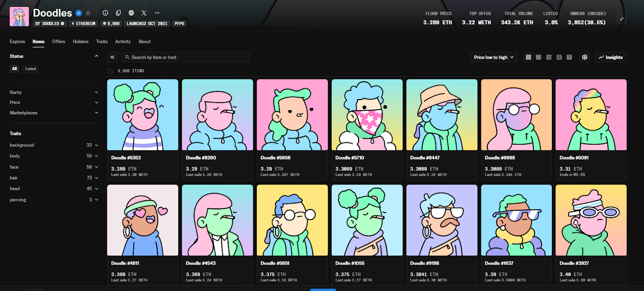Select the All status filter
The width and height of the screenshot is (644, 291).
[14, 69]
